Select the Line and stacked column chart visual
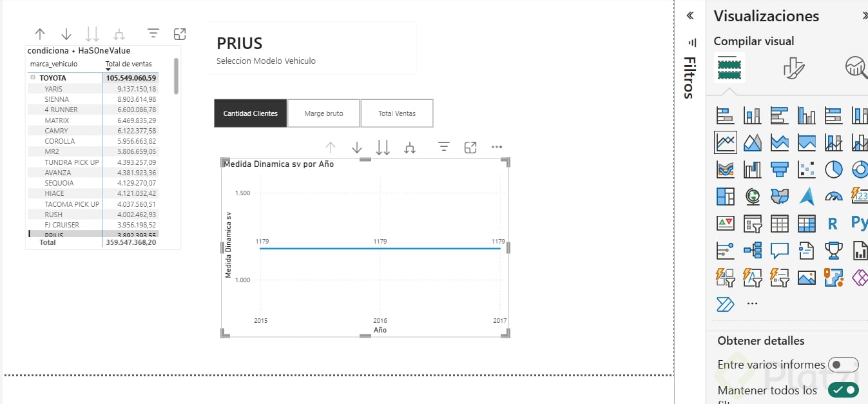The width and height of the screenshot is (868, 404). 834,142
